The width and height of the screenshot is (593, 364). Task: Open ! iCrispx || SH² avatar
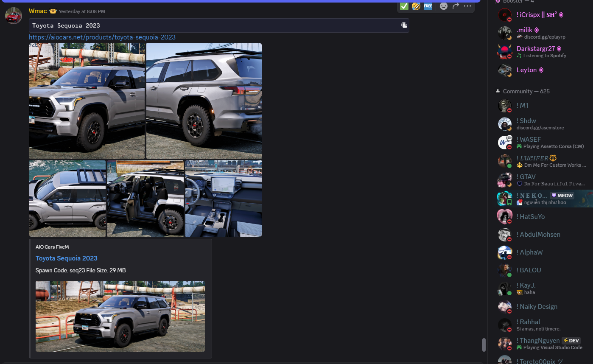pos(505,15)
